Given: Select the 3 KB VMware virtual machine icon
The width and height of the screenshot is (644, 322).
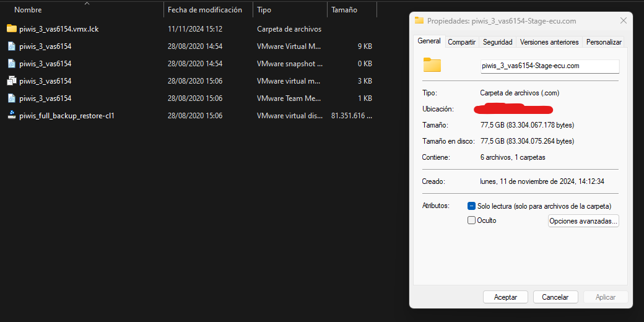Looking at the screenshot, I should (11, 80).
